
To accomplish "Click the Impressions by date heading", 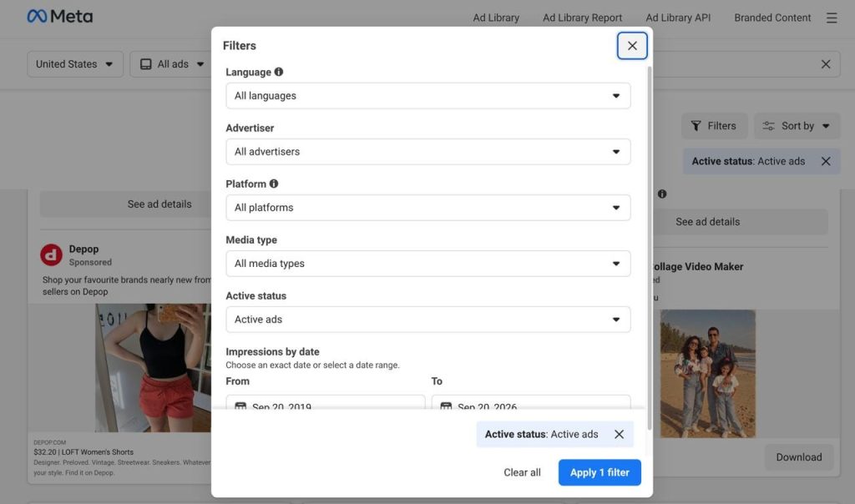I will [x=273, y=352].
